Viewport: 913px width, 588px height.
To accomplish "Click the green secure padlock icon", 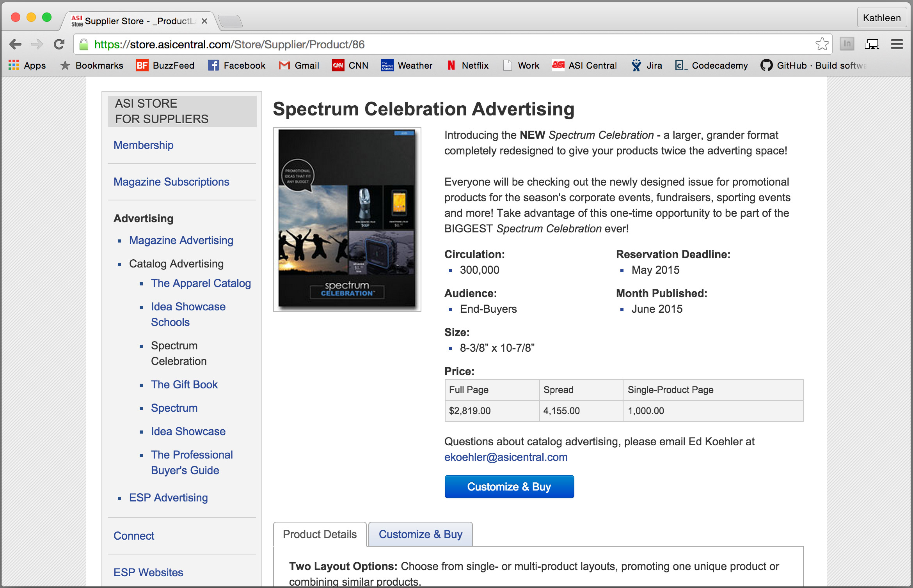I will coord(83,44).
